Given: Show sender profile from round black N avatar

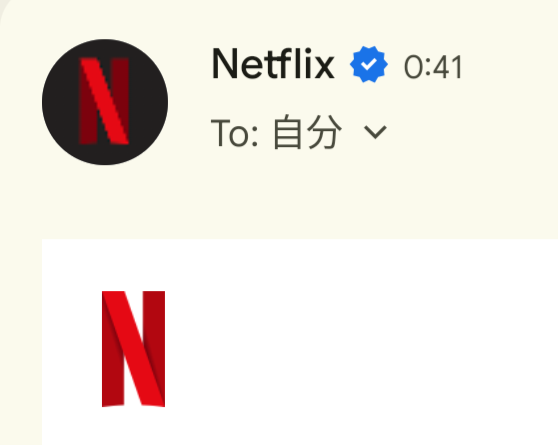Looking at the screenshot, I should click(105, 102).
